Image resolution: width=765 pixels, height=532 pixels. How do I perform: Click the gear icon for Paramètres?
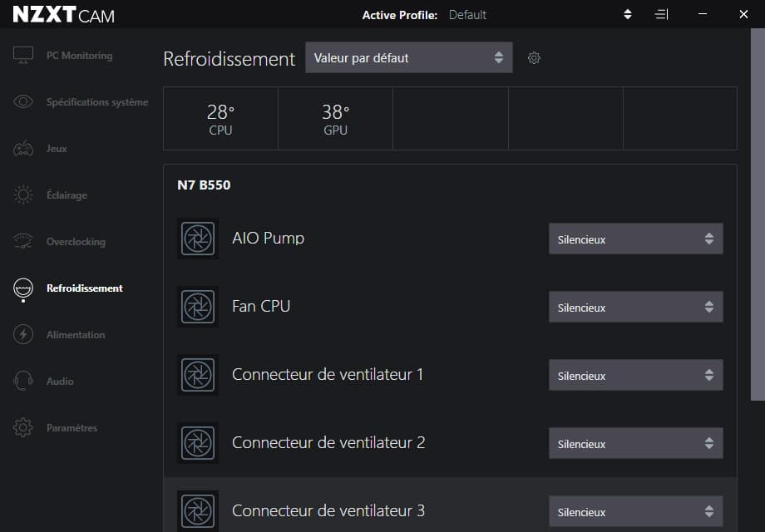pos(23,427)
